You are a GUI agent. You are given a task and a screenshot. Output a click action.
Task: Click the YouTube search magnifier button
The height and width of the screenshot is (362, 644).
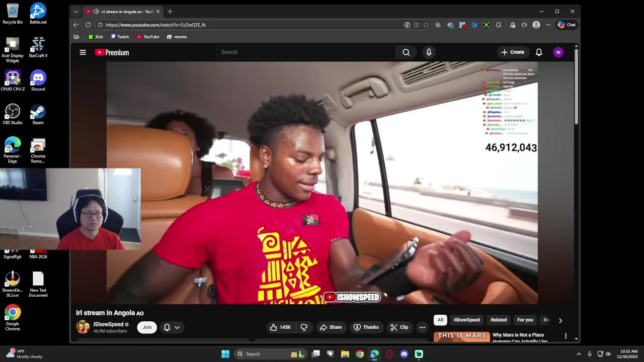(x=406, y=52)
